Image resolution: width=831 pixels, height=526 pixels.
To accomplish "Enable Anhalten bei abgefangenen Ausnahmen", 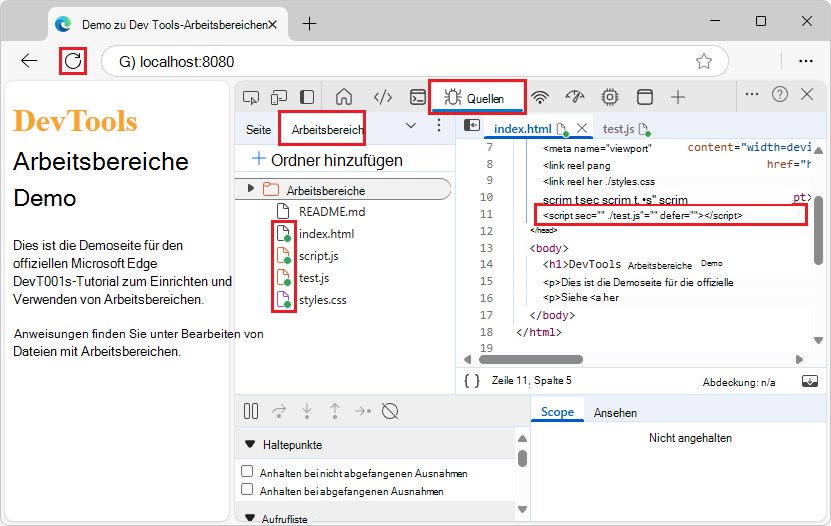I will pos(247,489).
